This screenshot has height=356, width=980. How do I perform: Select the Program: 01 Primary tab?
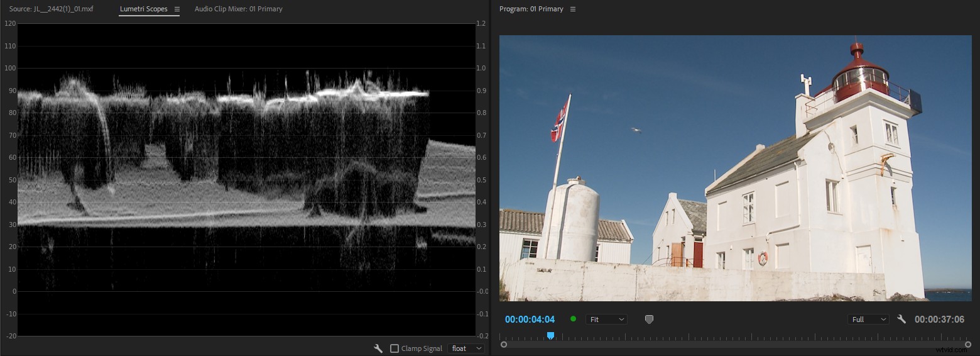click(x=531, y=9)
